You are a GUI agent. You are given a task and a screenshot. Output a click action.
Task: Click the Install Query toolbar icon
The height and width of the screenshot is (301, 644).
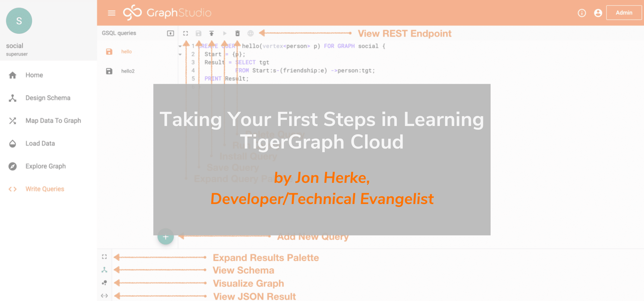(212, 34)
